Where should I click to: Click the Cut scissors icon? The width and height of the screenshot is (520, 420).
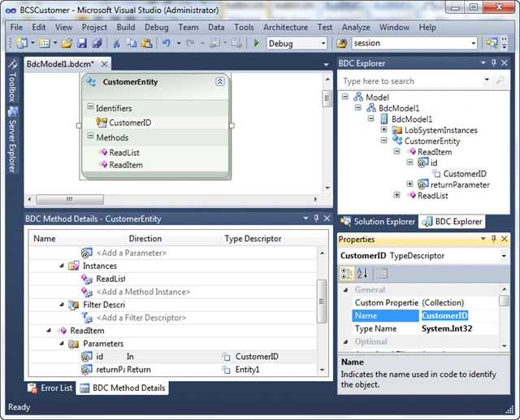[x=116, y=43]
